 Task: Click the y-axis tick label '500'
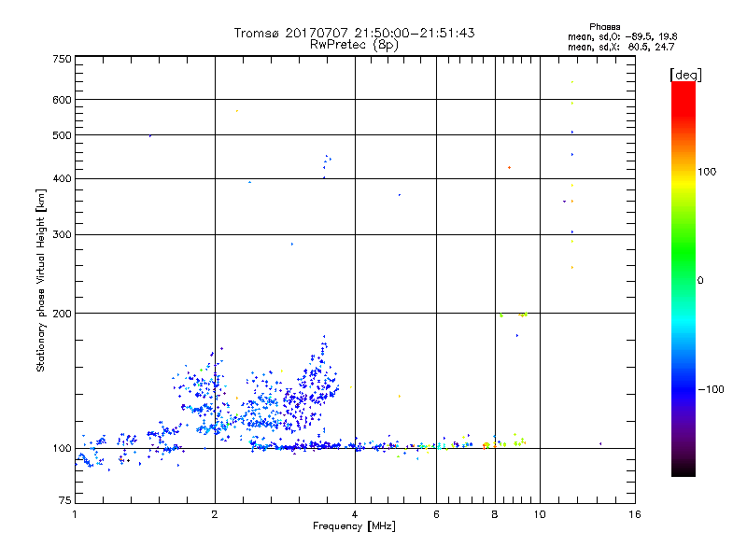(x=62, y=135)
